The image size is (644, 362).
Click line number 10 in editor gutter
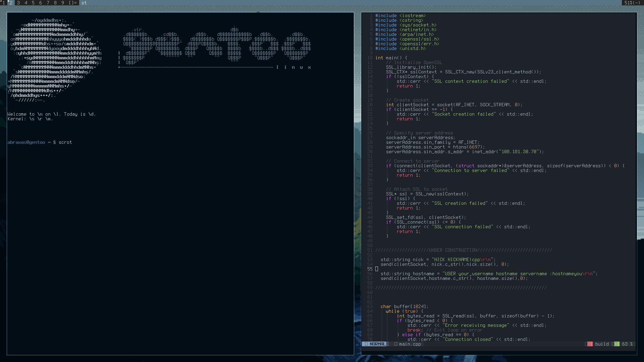pyautogui.click(x=370, y=58)
